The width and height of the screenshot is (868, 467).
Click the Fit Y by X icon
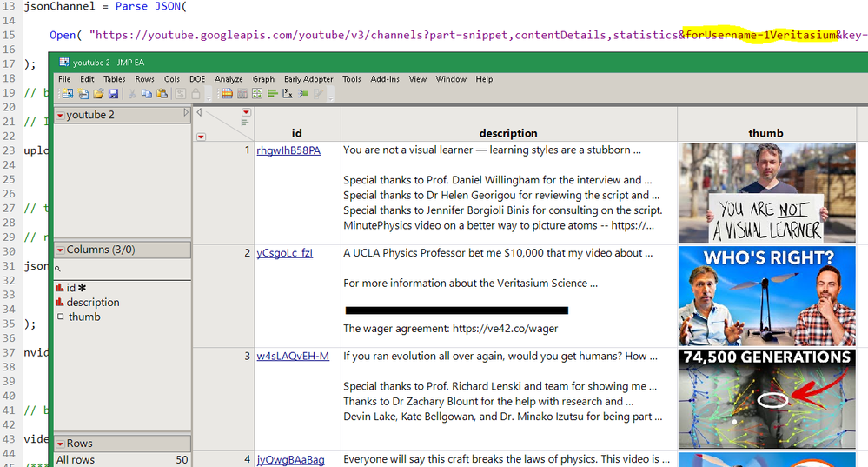point(288,94)
